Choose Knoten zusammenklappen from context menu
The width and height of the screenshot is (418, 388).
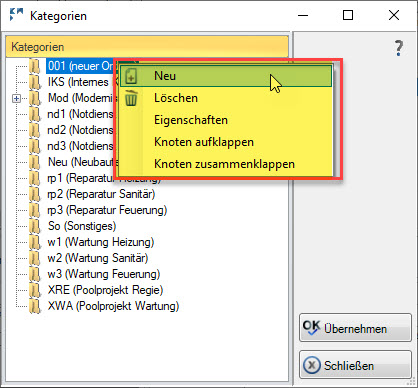(x=224, y=164)
